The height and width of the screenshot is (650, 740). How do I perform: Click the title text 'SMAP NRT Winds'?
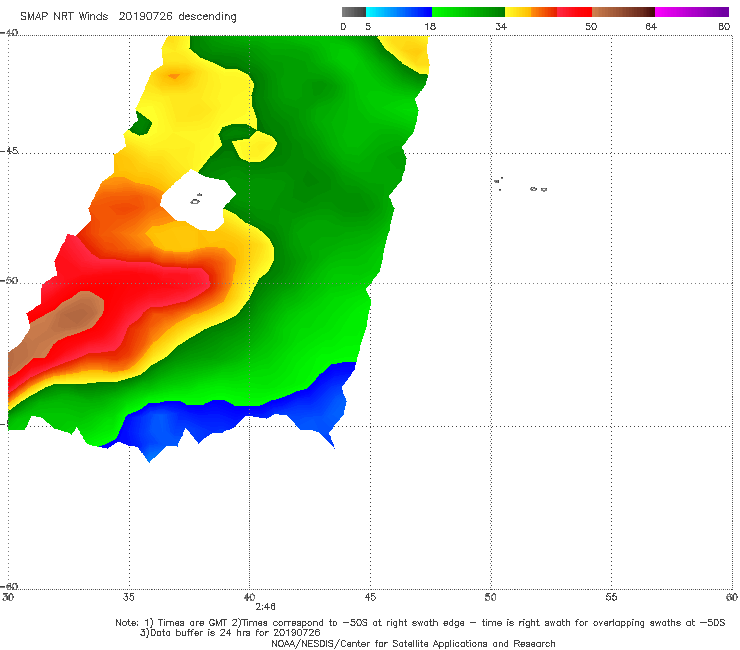click(x=64, y=16)
